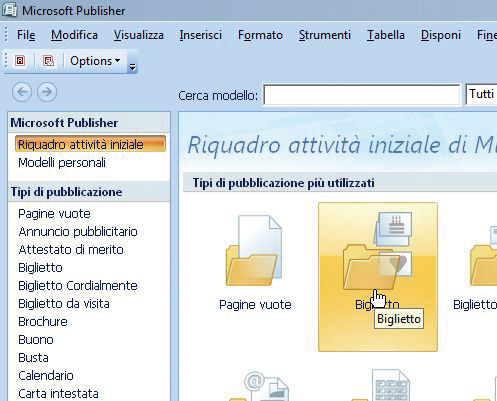The image size is (497, 401).
Task: Click the Microsoft Publisher sidebar header
Action: point(64,123)
